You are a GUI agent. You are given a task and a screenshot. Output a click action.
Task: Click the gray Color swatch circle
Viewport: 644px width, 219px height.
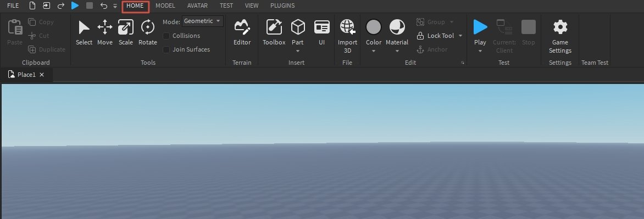coord(373,27)
